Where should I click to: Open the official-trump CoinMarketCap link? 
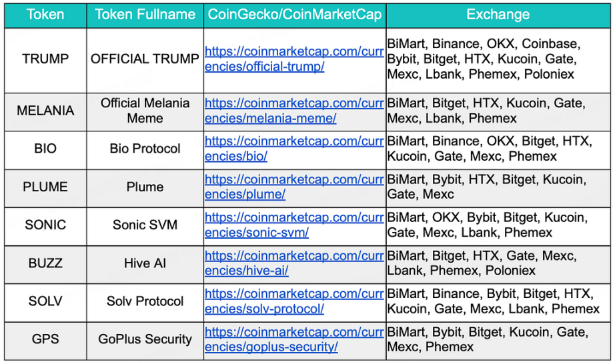pyautogui.click(x=294, y=59)
